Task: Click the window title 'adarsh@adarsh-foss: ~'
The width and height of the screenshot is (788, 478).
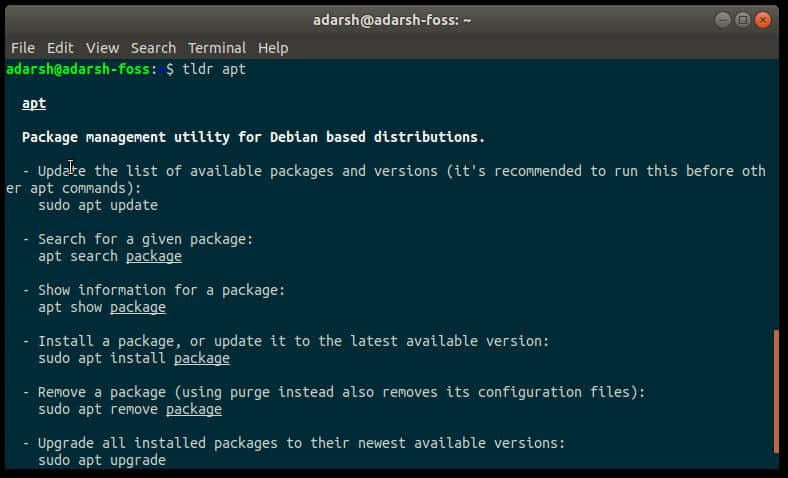Action: [x=393, y=19]
